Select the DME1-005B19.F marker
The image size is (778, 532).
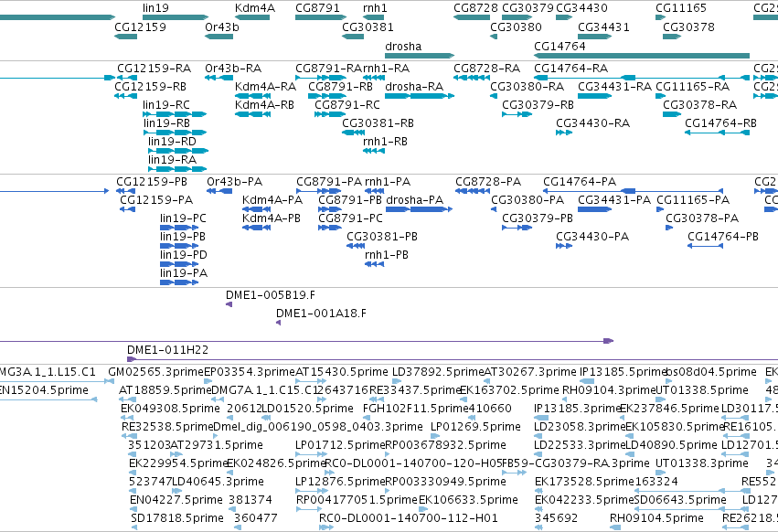point(229,304)
